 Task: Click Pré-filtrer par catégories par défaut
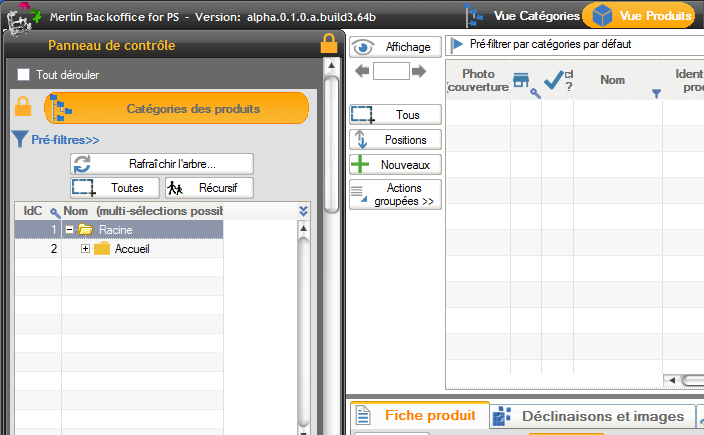(x=550, y=44)
